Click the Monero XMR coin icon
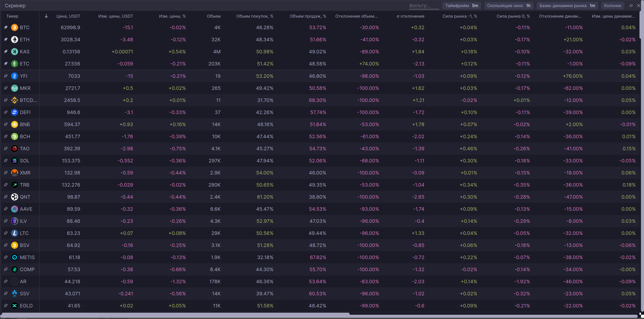Screen dimensions: 644x319 click(15, 173)
